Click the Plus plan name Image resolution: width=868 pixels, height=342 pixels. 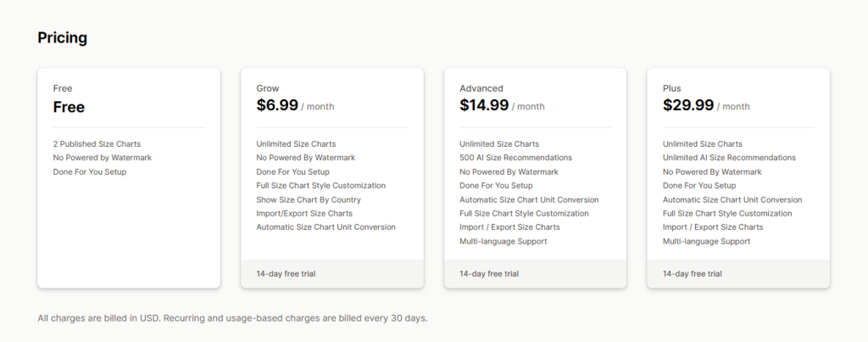(671, 88)
